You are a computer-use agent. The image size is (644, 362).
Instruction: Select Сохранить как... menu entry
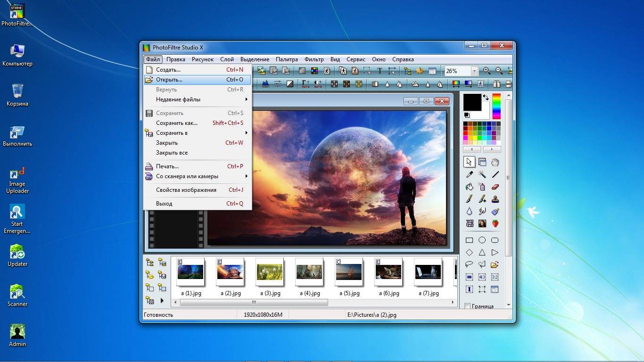197,123
